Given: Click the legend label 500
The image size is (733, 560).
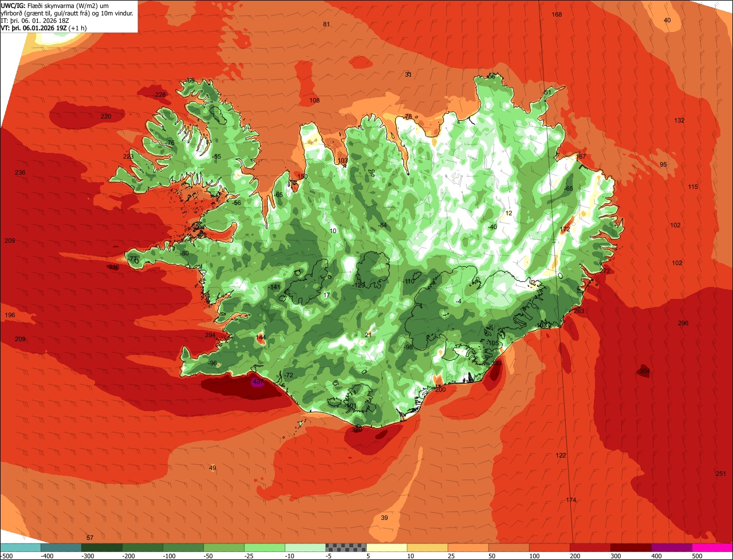Looking at the screenshot, I should (x=697, y=555).
